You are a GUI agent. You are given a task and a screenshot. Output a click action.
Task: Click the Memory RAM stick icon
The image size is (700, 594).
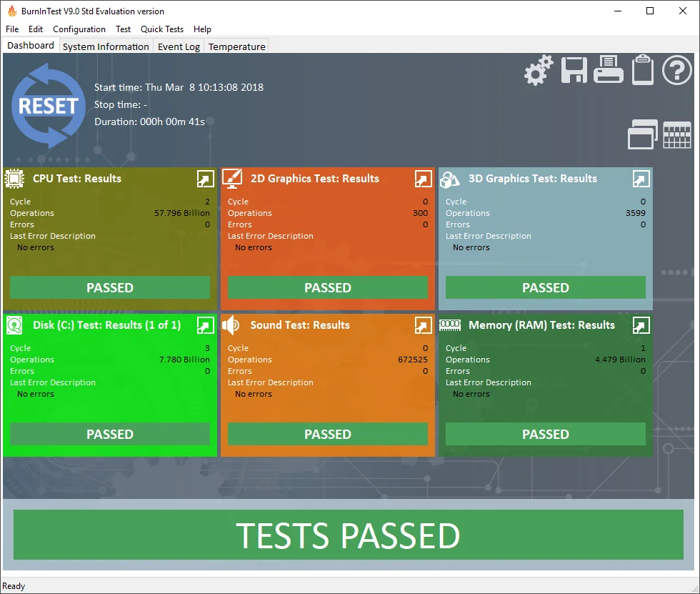[x=450, y=325]
